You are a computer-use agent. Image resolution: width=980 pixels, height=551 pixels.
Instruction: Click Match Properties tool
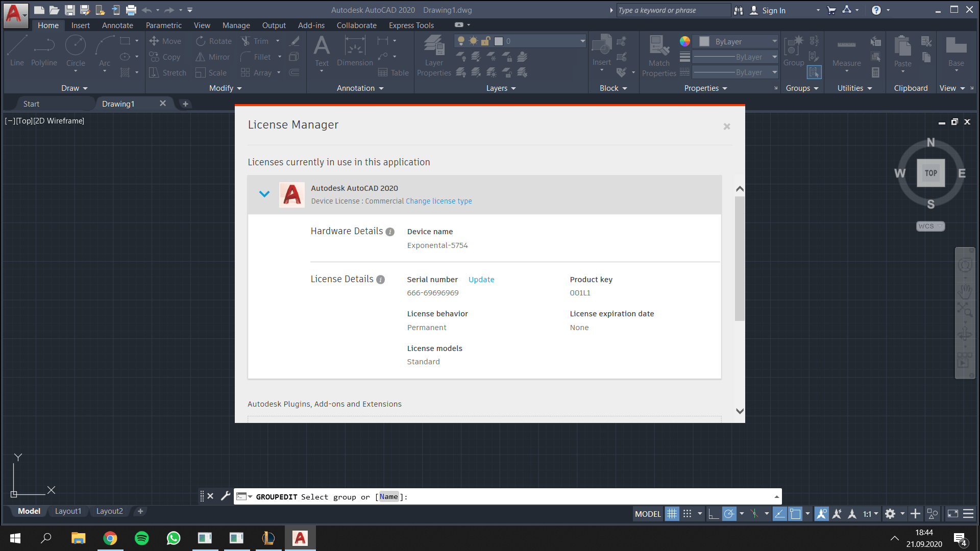point(659,56)
